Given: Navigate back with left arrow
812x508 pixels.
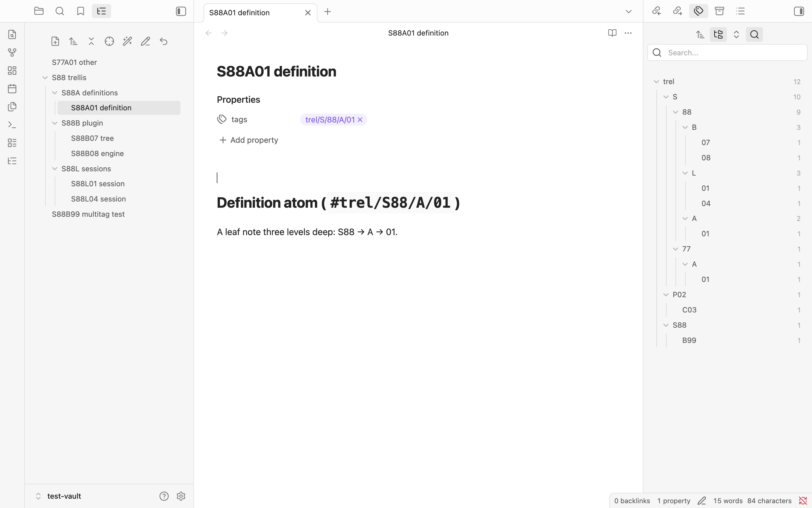Looking at the screenshot, I should [x=209, y=33].
